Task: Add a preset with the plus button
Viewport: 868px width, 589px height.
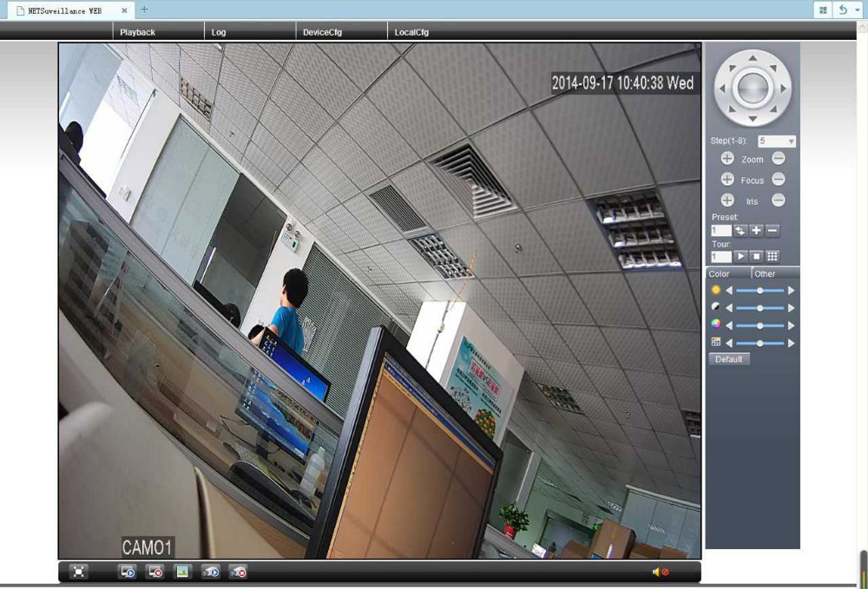Action: (756, 231)
